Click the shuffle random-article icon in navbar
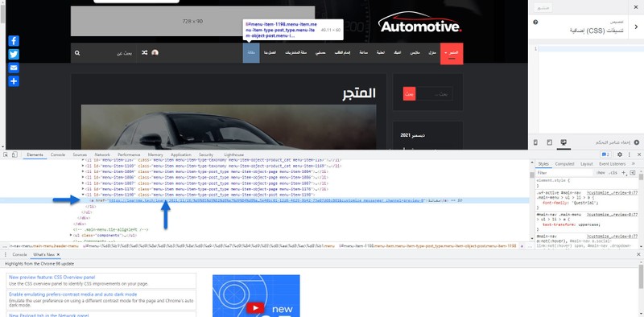The width and height of the screenshot is (644, 317). click(145, 52)
